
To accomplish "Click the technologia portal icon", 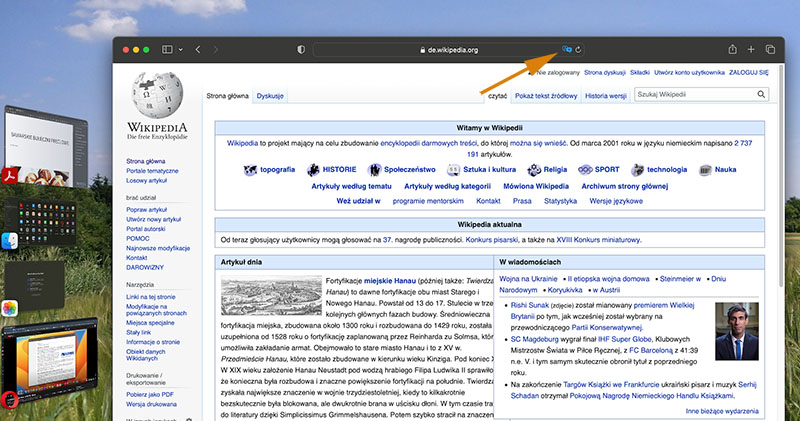I will tap(637, 170).
